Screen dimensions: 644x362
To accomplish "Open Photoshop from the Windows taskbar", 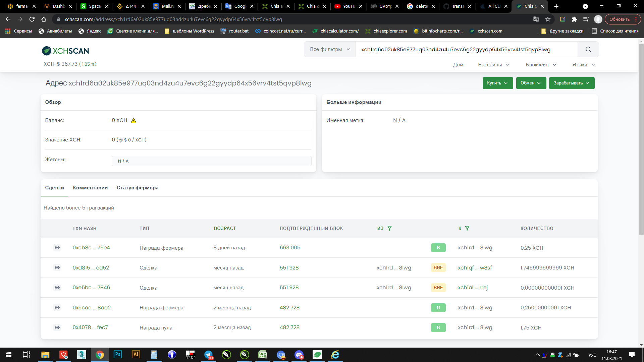I will pos(118,354).
